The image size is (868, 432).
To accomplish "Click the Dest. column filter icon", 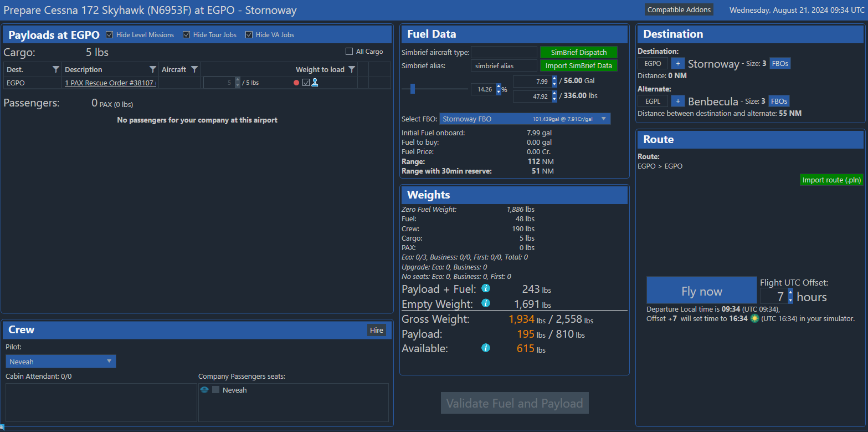I will coord(55,69).
